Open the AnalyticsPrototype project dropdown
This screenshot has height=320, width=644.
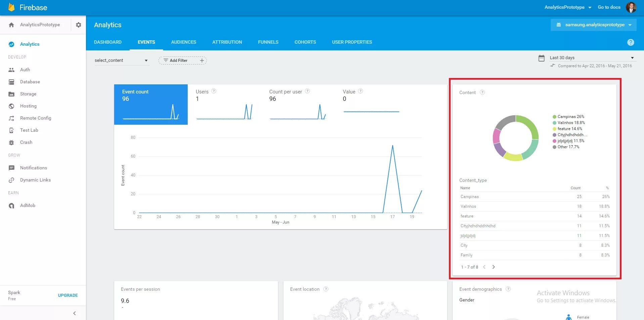tap(568, 7)
